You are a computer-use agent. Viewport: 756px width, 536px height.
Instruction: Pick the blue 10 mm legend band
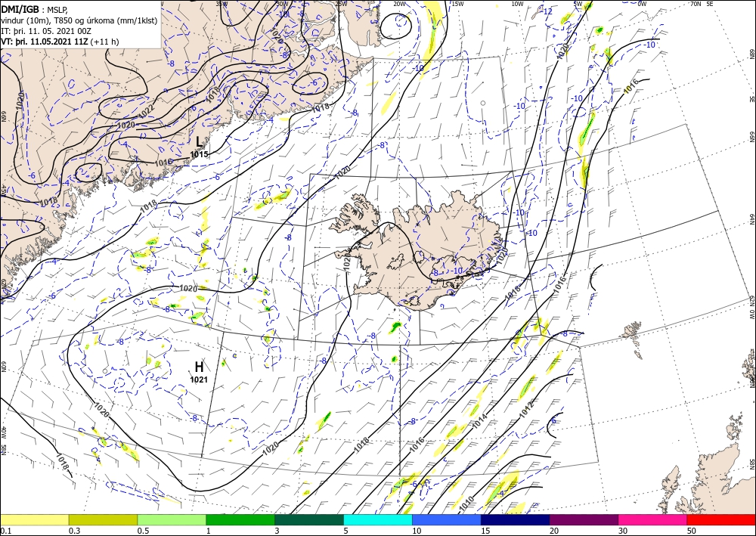[447, 519]
